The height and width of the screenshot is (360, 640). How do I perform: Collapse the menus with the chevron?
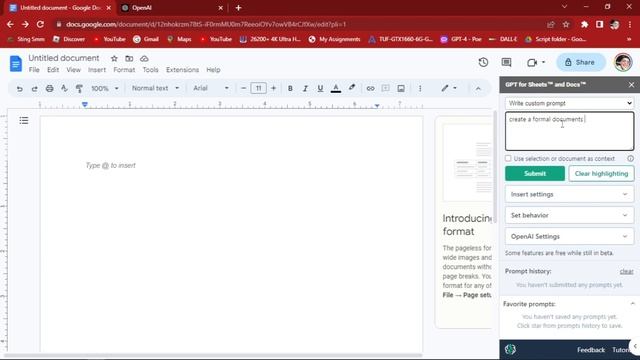478,89
